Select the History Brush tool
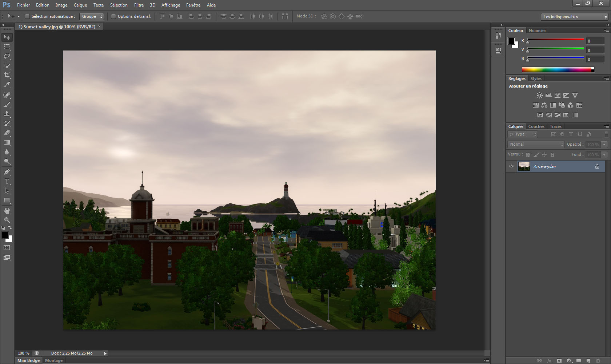 7,124
